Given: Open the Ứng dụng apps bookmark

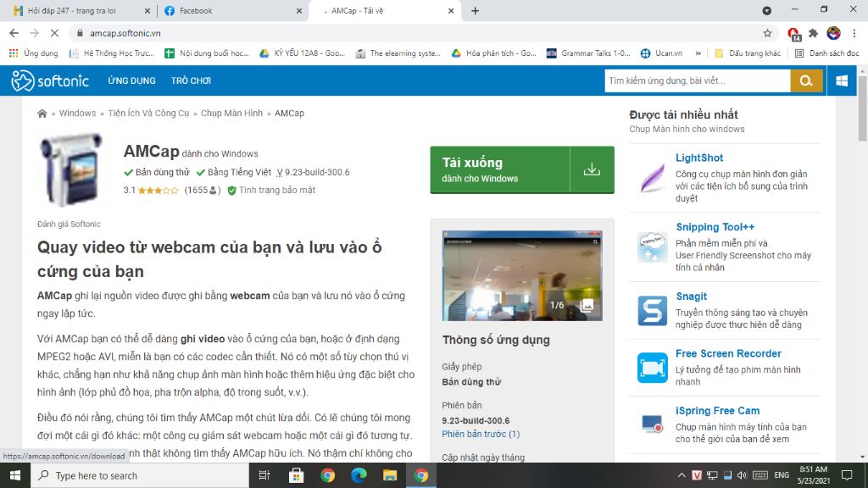Looking at the screenshot, I should coord(34,53).
